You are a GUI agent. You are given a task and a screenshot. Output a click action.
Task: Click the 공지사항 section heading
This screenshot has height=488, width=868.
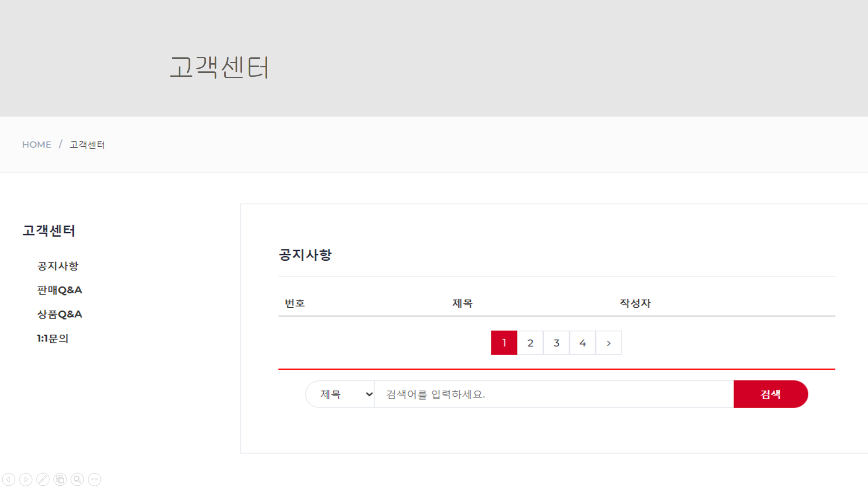305,255
